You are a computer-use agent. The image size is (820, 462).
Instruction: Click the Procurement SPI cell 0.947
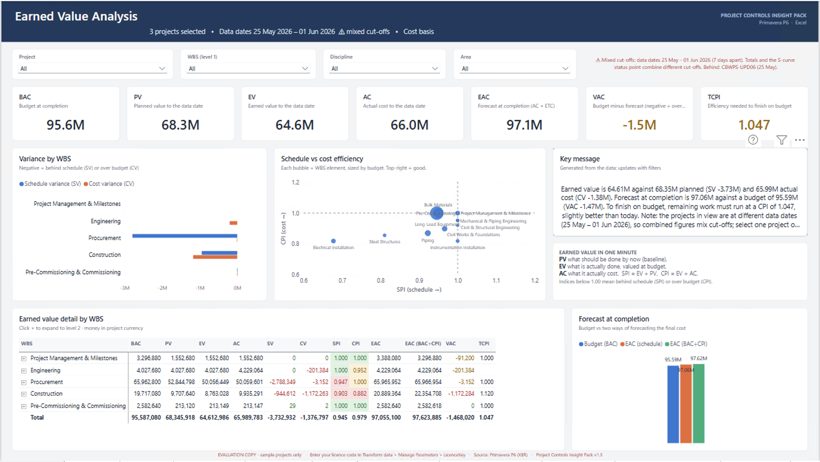pyautogui.click(x=341, y=382)
